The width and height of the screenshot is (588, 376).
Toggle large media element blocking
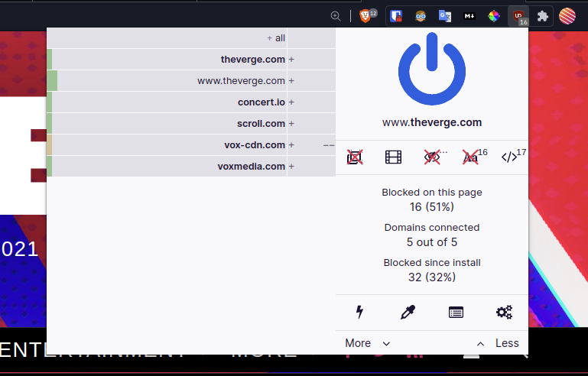[x=393, y=157]
